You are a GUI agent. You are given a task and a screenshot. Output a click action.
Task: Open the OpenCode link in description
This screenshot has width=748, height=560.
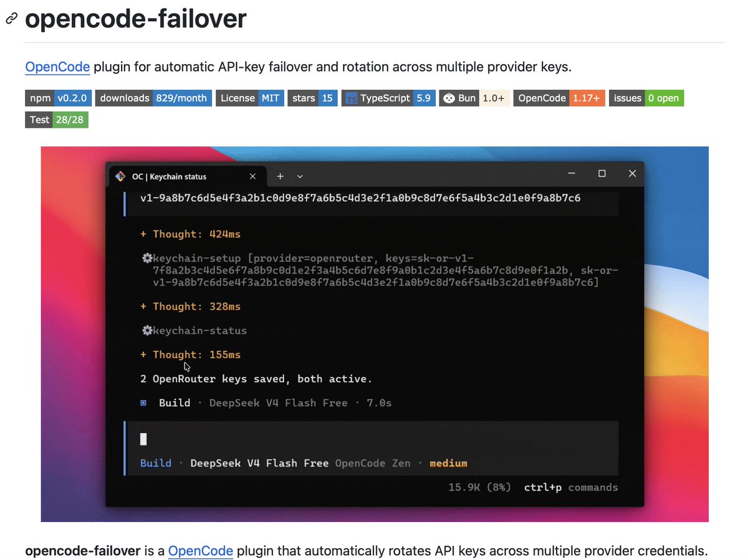coord(57,67)
